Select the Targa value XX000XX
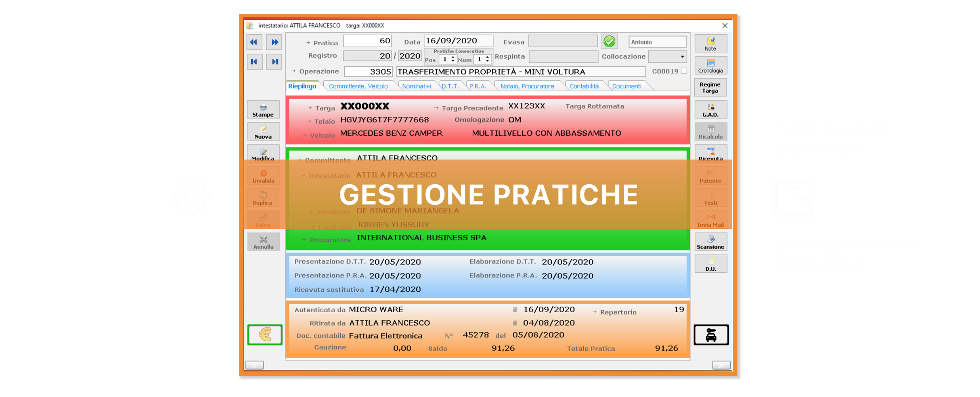The height and width of the screenshot is (397, 980). [x=364, y=106]
